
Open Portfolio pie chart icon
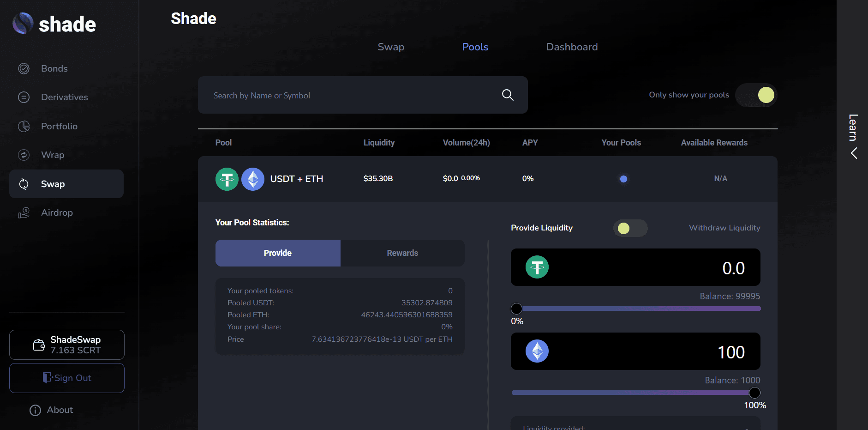tap(24, 126)
